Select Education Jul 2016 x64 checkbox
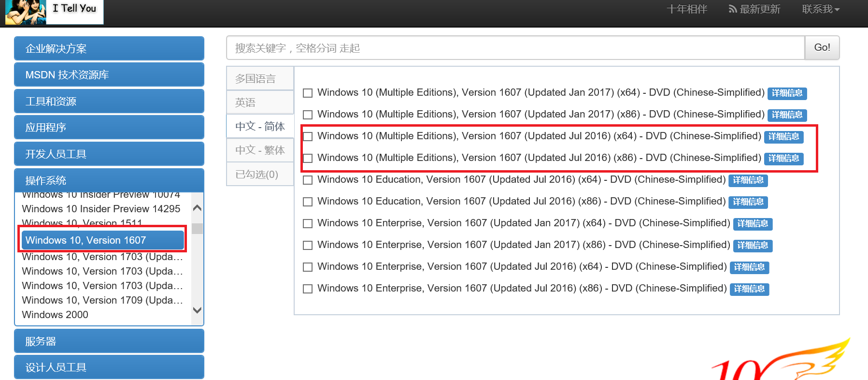 pos(308,180)
